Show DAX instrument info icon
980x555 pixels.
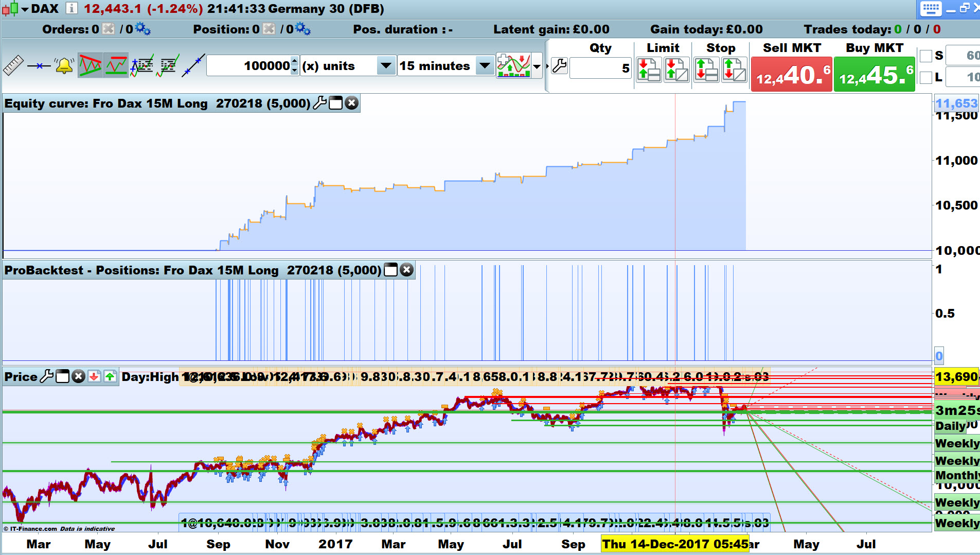click(x=72, y=8)
